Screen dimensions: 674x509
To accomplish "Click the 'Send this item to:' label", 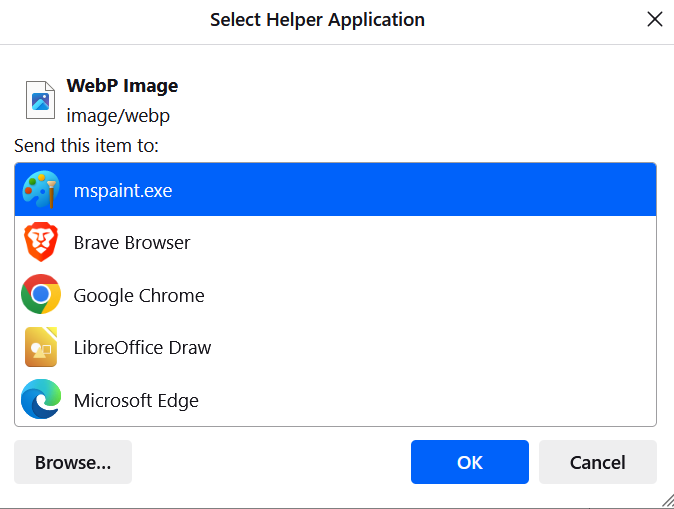I will (x=86, y=145).
